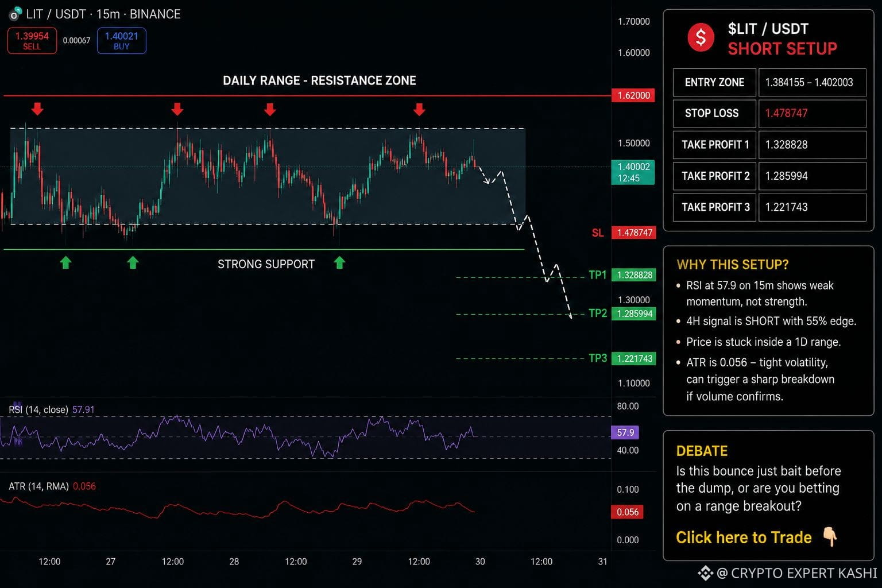882x588 pixels.
Task: Click the 1.10000 price axis label
Action: (634, 383)
